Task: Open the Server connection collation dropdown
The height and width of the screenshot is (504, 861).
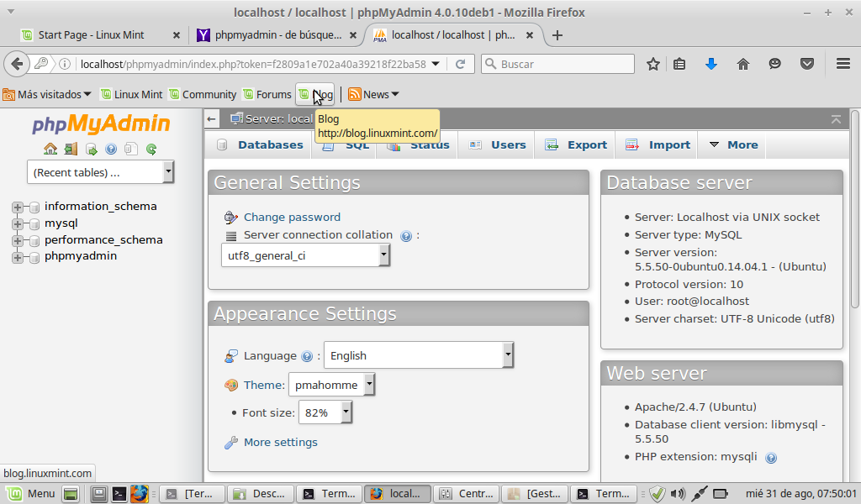Action: pos(306,255)
